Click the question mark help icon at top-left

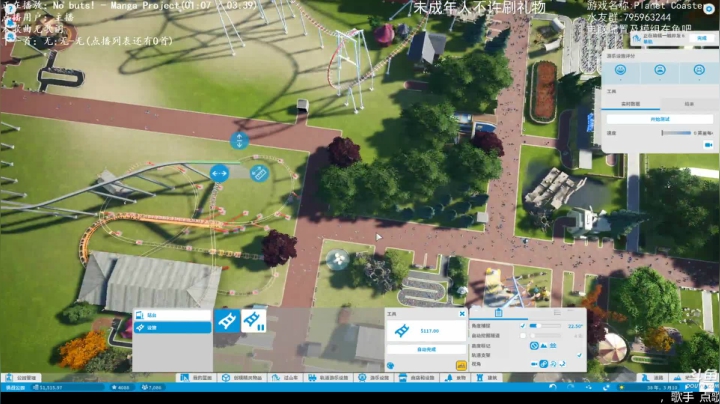(9, 9)
